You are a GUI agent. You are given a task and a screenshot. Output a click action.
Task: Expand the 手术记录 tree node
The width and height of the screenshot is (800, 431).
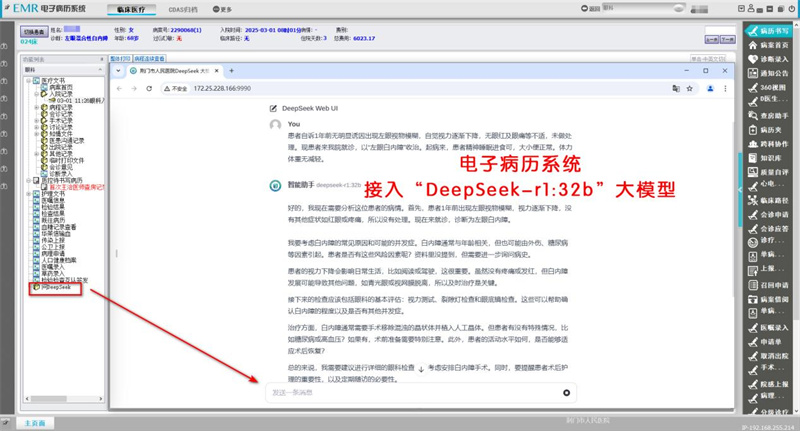pyautogui.click(x=36, y=120)
